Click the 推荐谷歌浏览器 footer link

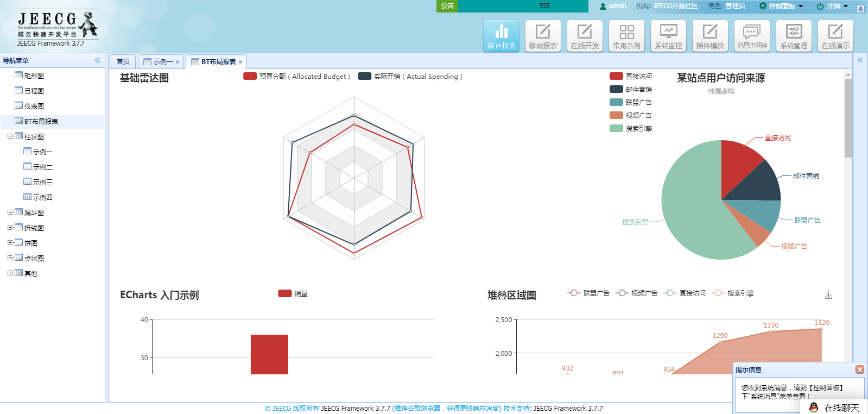(x=447, y=409)
